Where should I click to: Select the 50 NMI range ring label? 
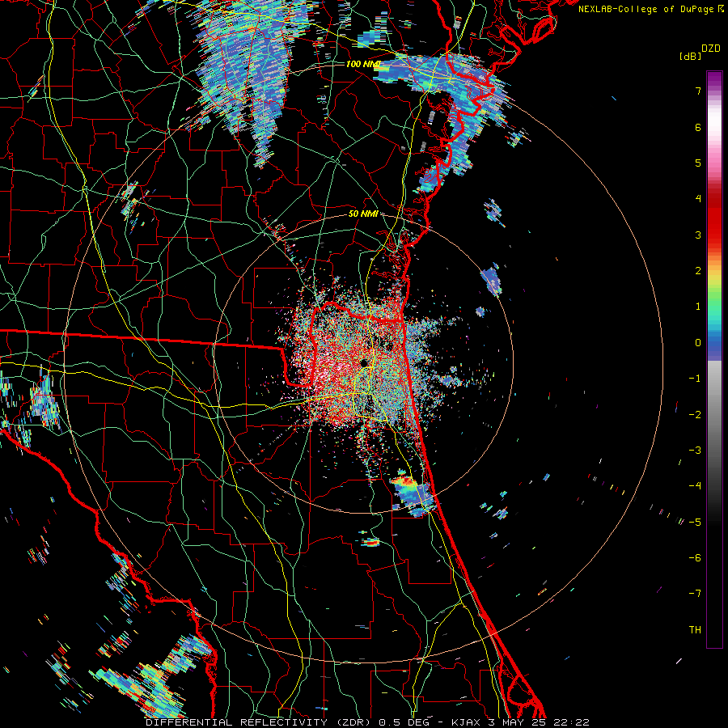click(x=363, y=214)
